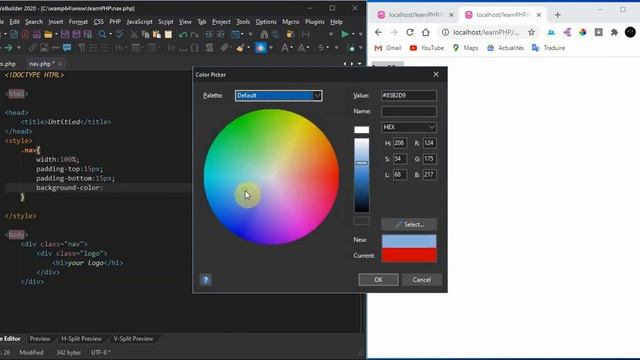Insert an image using the picture icon
The image size is (640, 360).
44,48
